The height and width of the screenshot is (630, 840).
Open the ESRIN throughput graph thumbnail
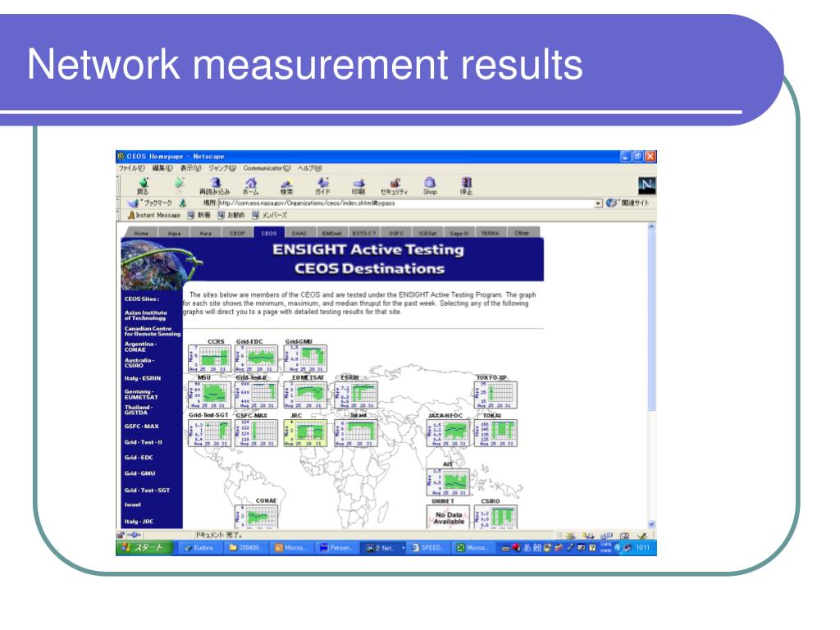click(x=356, y=395)
